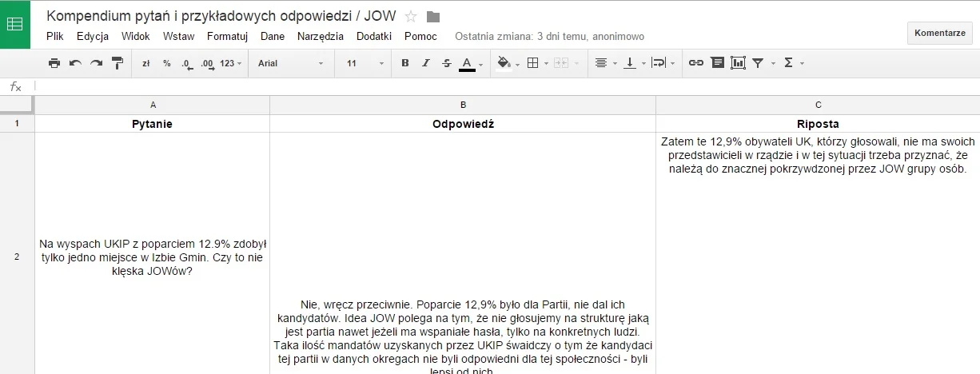Open the fill color picker
This screenshot has height=374, width=980.
pos(508,63)
